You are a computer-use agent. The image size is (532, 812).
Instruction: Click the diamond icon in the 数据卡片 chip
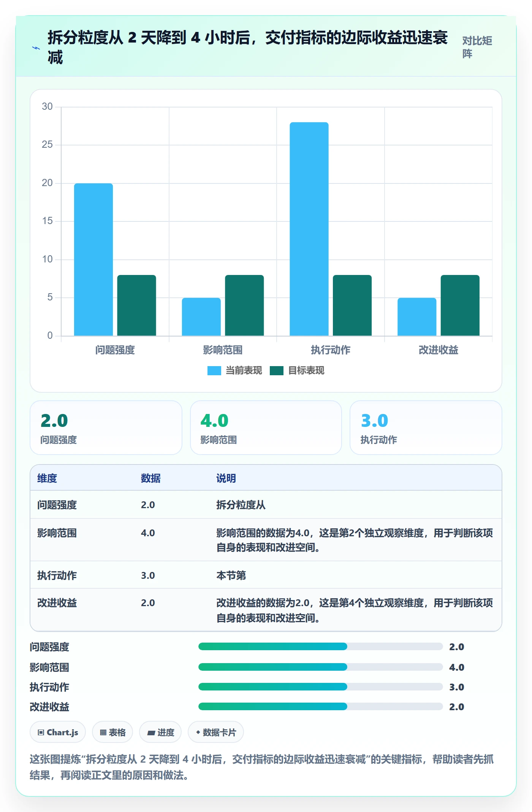click(x=198, y=732)
